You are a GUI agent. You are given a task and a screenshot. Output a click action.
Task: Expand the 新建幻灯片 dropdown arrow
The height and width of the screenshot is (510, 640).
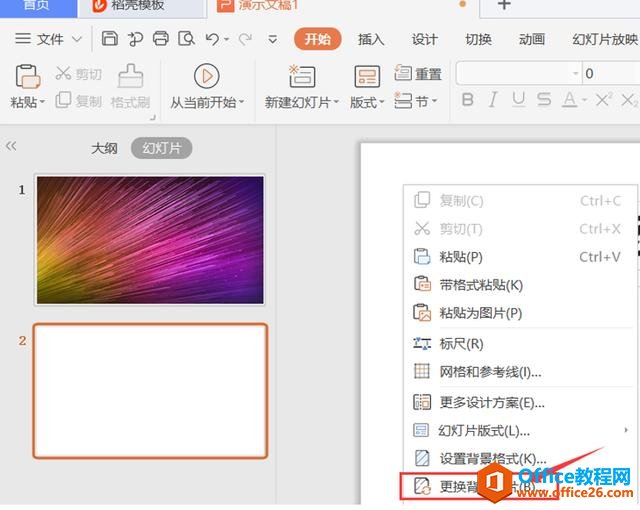click(336, 102)
